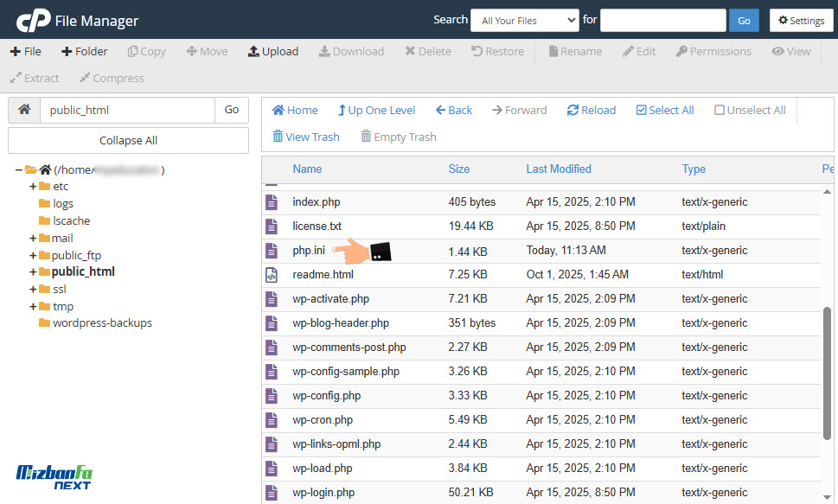Click the search text input field
This screenshot has height=504, width=838.
pyautogui.click(x=662, y=20)
